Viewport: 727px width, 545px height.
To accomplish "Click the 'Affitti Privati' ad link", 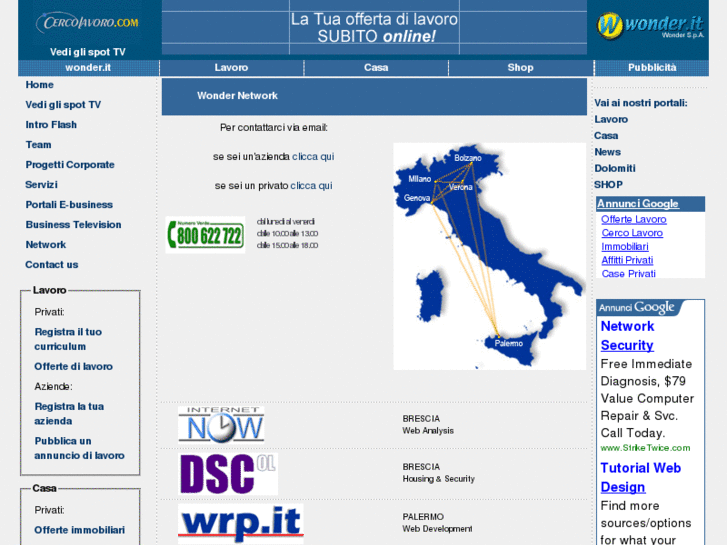I will [627, 260].
